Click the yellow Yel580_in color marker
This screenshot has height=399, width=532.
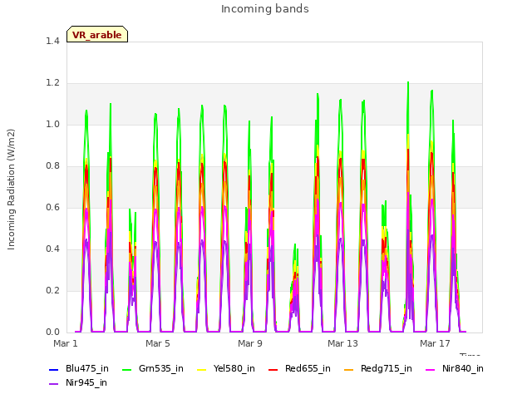click(x=201, y=369)
